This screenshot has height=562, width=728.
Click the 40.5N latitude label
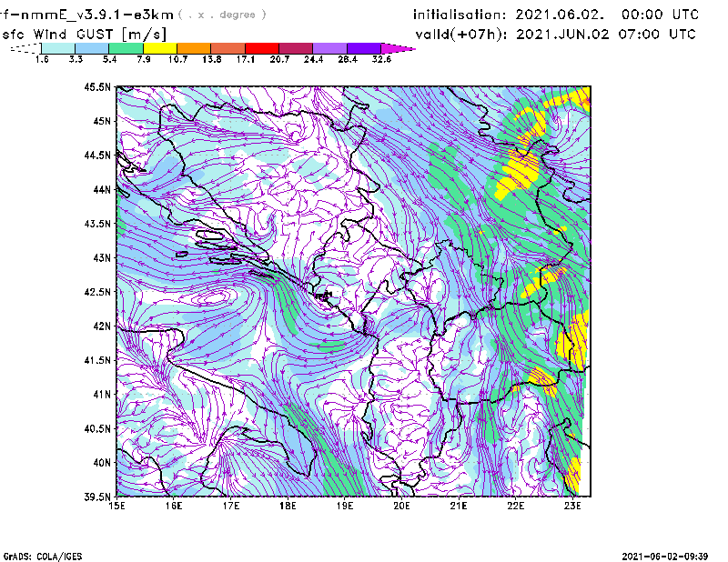point(97,428)
